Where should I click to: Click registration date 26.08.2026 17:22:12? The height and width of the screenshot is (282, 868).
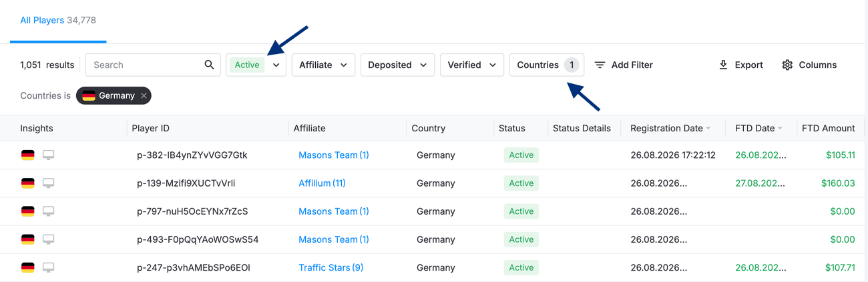[673, 155]
